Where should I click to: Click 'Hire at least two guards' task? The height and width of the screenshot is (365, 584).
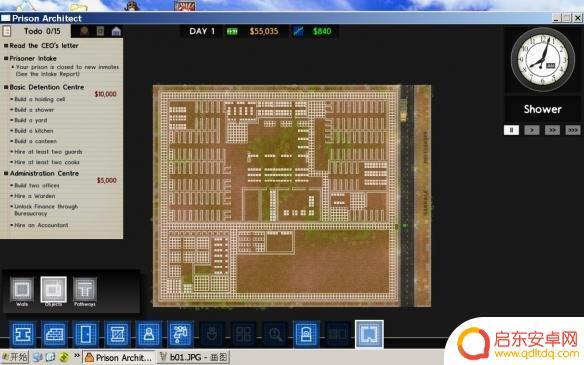tap(48, 152)
